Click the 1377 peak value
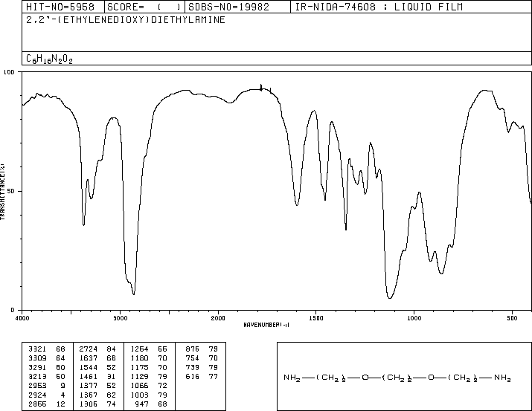 (89, 386)
